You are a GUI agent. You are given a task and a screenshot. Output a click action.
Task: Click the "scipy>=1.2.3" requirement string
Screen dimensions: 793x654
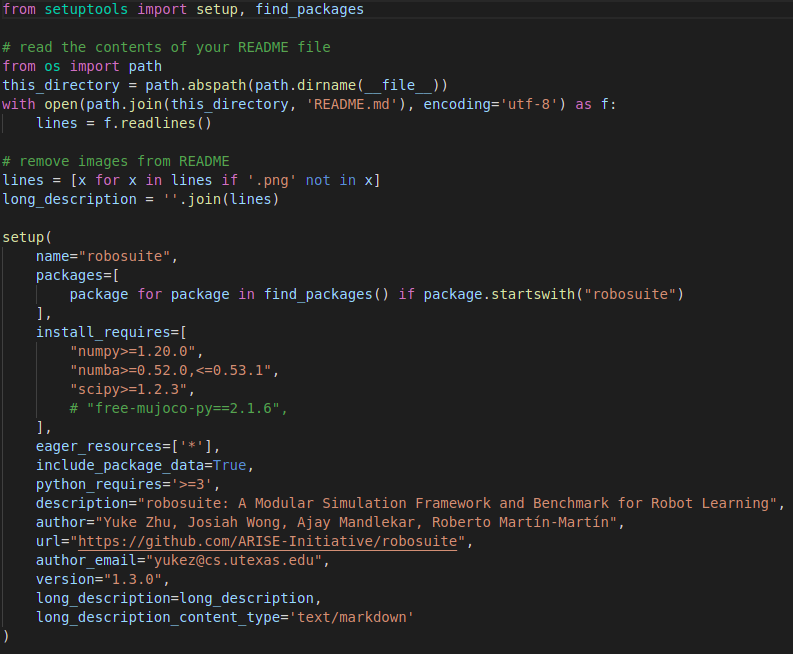(x=132, y=389)
